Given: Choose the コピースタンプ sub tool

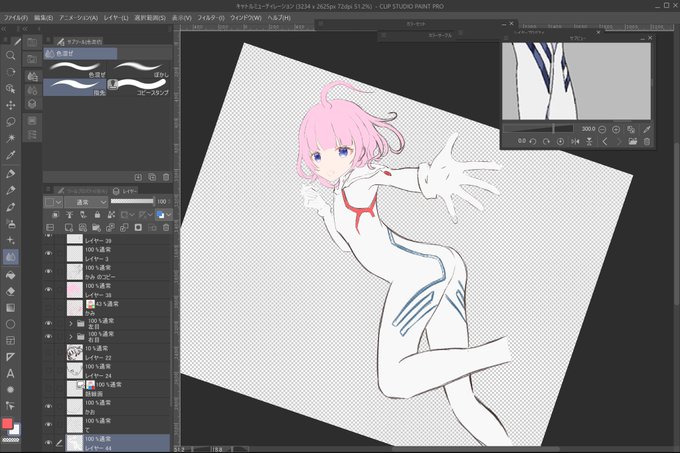Looking at the screenshot, I should (x=139, y=87).
